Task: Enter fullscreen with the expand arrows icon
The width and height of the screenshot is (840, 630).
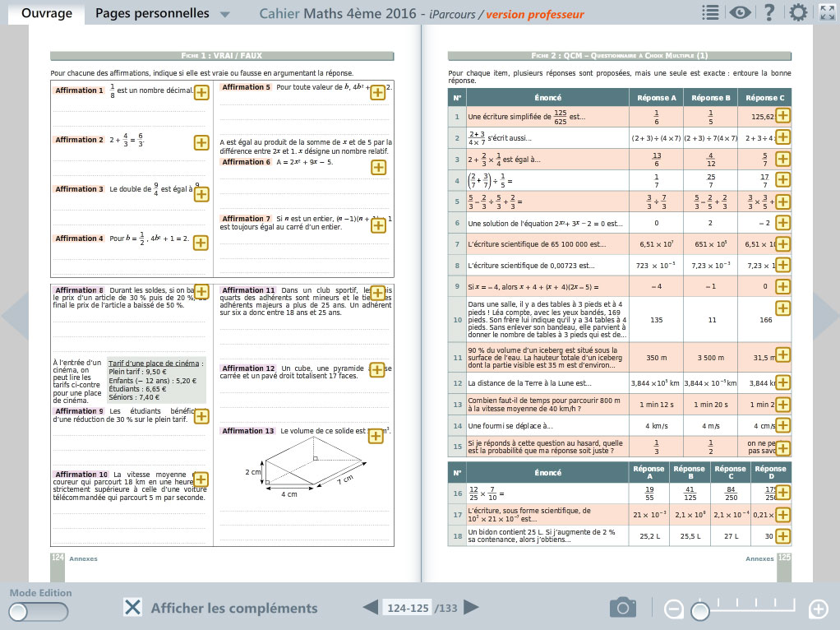Action: [827, 12]
